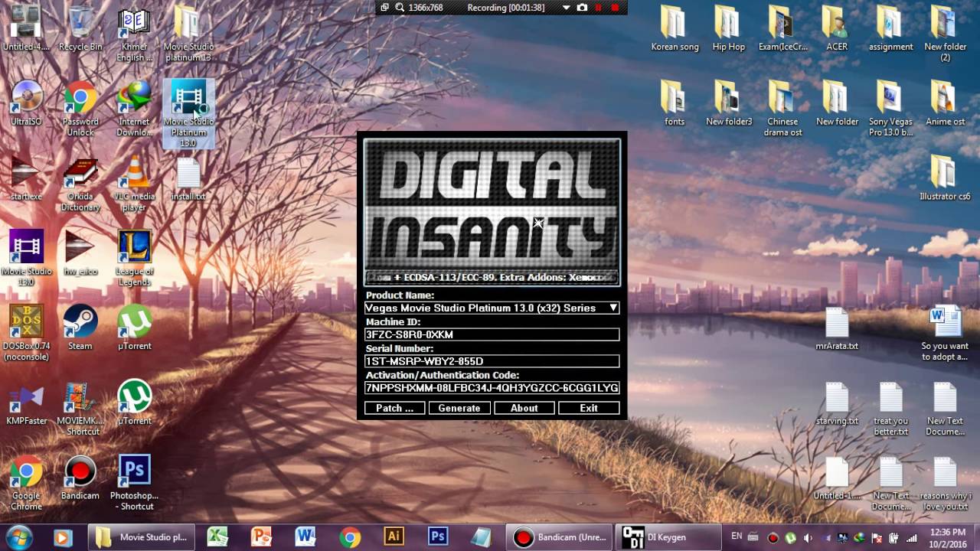Click the Machine ID input field
The image size is (980, 551).
[x=492, y=334]
